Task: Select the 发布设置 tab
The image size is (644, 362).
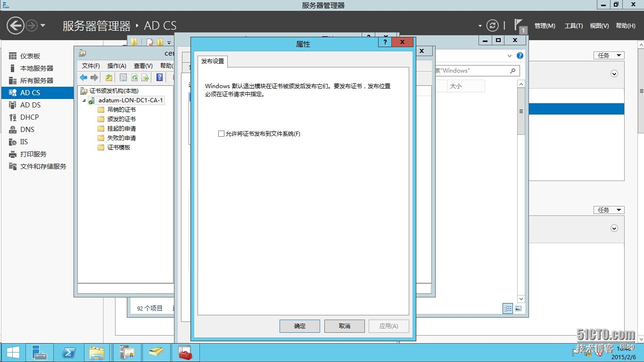Action: 213,61
